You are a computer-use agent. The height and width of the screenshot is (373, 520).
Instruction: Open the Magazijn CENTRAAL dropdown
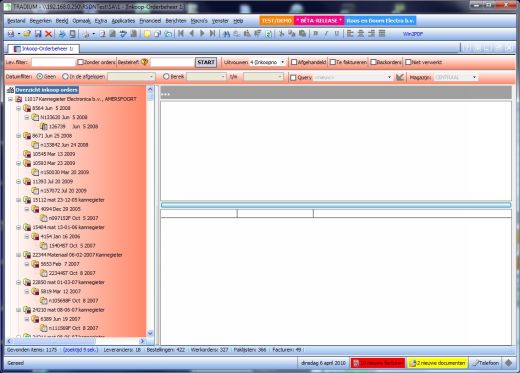pos(474,77)
